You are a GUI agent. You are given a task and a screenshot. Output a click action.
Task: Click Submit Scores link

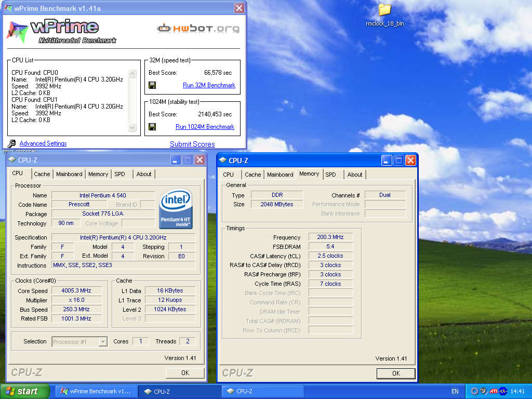point(192,144)
